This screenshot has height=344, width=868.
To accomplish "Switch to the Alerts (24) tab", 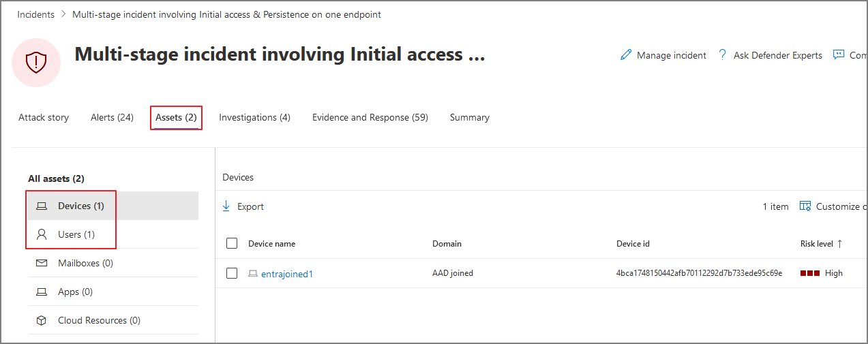I will click(x=112, y=117).
